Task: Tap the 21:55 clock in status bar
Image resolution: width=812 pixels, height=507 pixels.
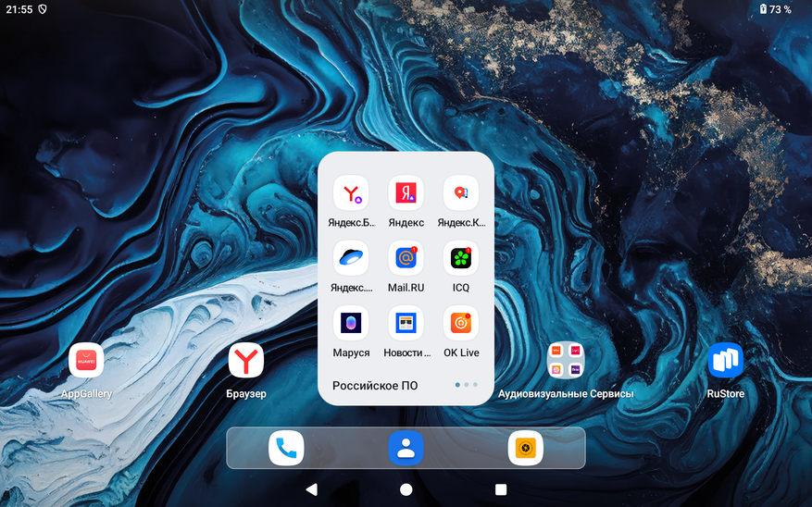Action: (x=19, y=9)
